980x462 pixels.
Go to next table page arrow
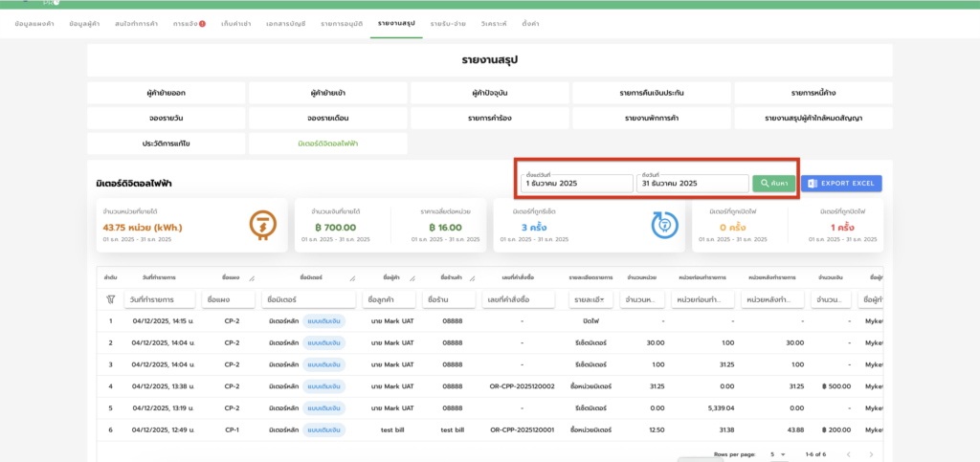point(870,453)
